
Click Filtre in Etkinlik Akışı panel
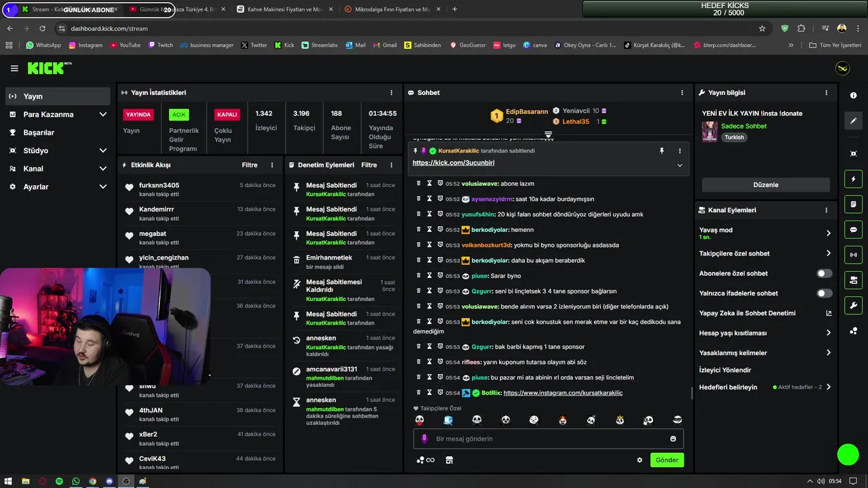250,165
